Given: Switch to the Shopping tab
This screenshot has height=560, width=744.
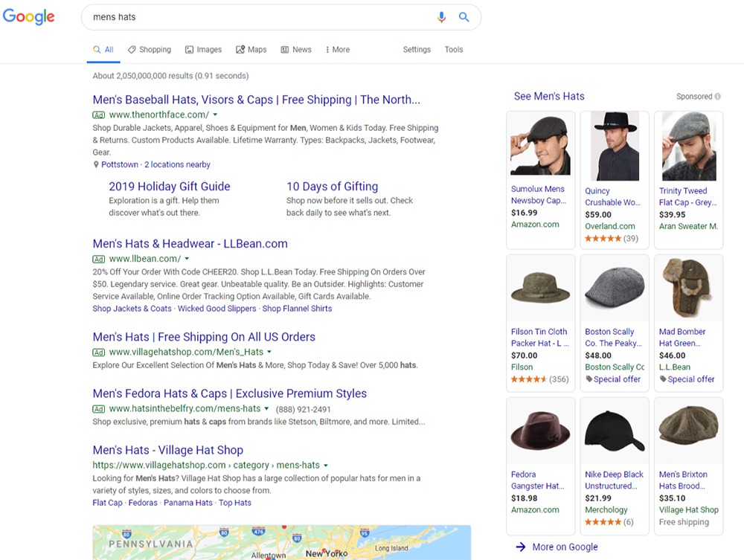Looking at the screenshot, I should tap(150, 49).
